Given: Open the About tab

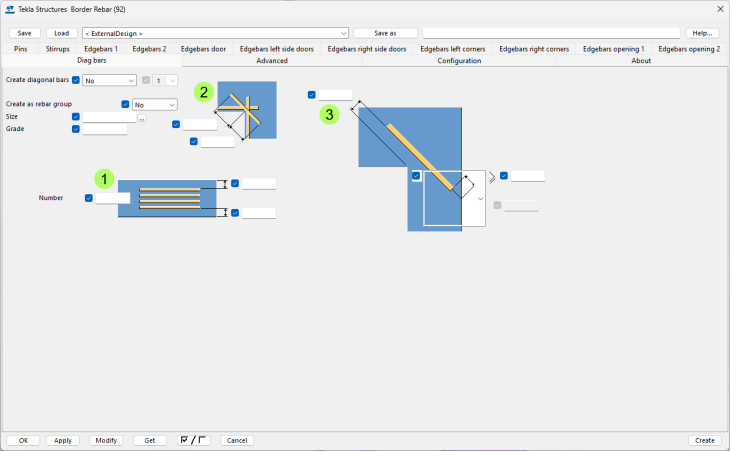Looking at the screenshot, I should [641, 61].
